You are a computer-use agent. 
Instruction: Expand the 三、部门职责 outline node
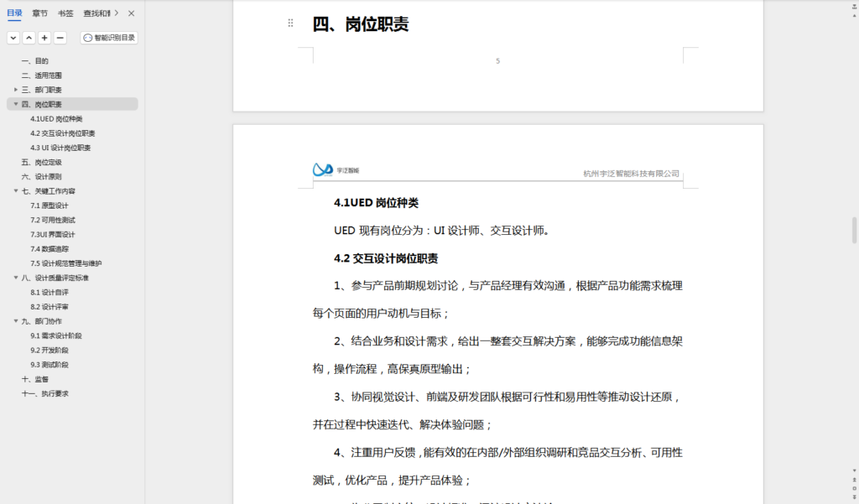[15, 89]
